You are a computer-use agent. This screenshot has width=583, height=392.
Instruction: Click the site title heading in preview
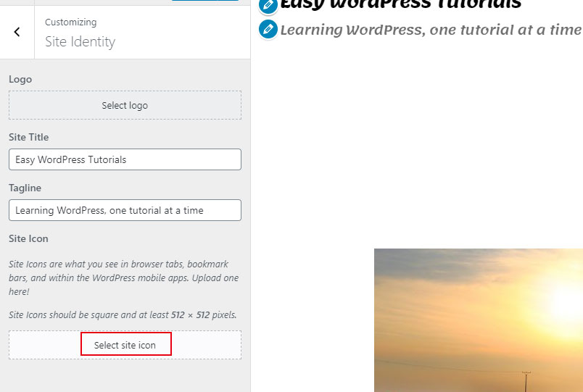[400, 4]
